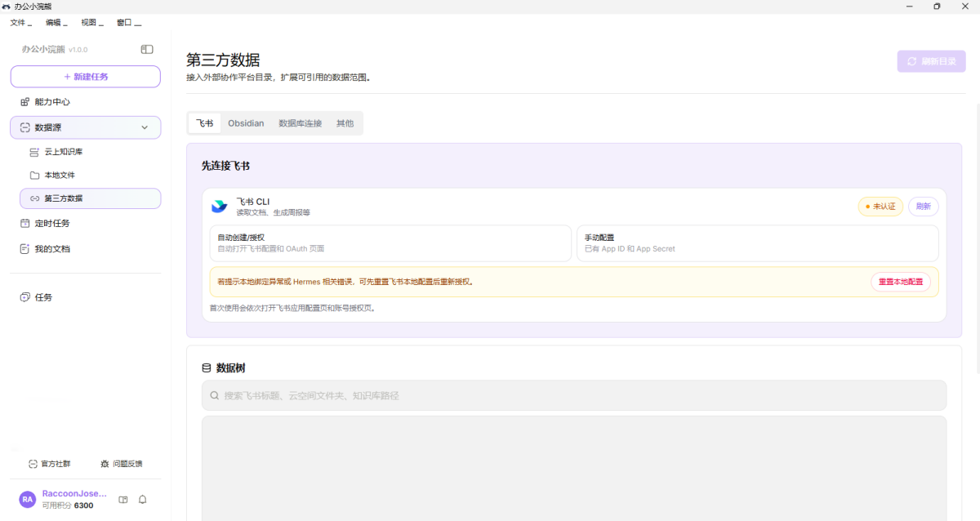980x521 pixels.
Task: Collapse the sidebar using the panel icon
Action: (147, 49)
